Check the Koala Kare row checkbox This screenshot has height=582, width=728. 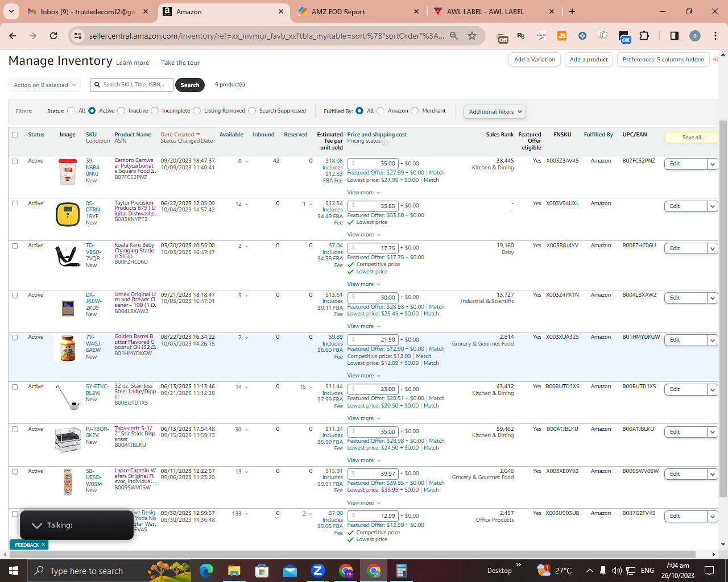[15, 246]
